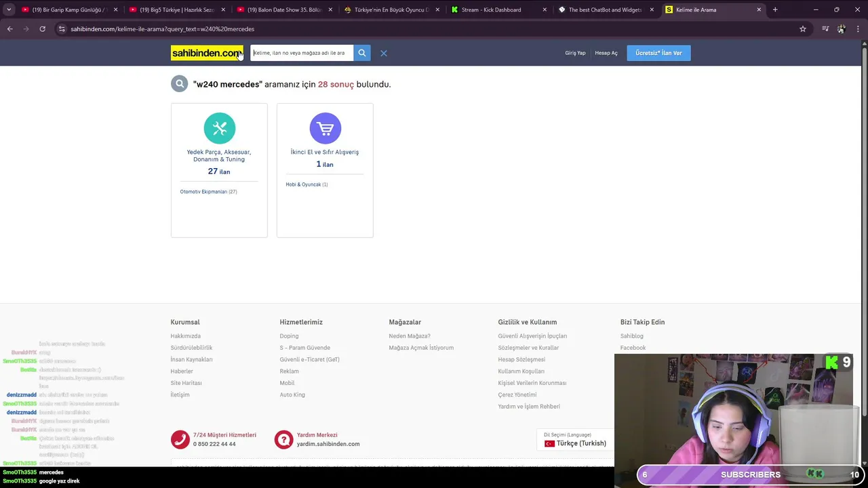Viewport: 868px width, 488px height.
Task: Open Hakkımızda footer link
Action: (x=185, y=336)
